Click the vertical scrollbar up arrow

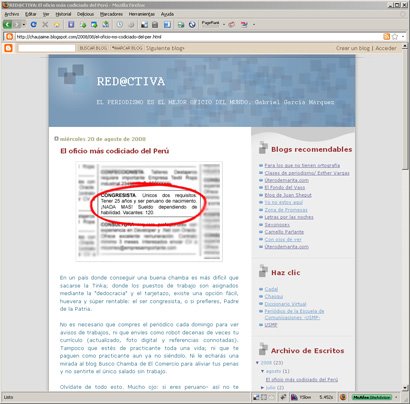pyautogui.click(x=405, y=47)
